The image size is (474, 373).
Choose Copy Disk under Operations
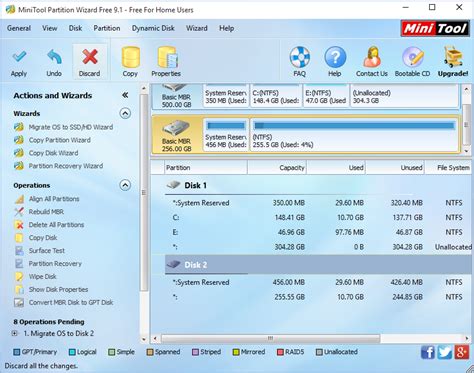tap(43, 238)
